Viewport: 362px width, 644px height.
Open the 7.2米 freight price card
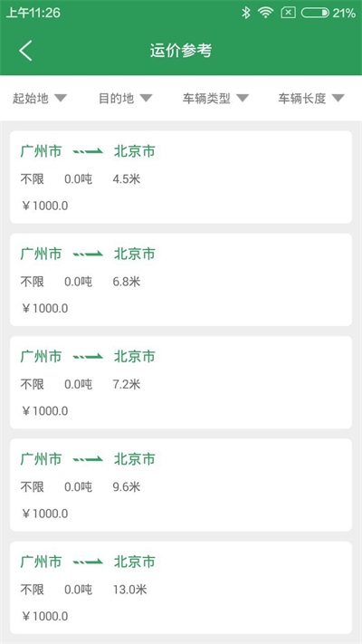click(x=181, y=382)
